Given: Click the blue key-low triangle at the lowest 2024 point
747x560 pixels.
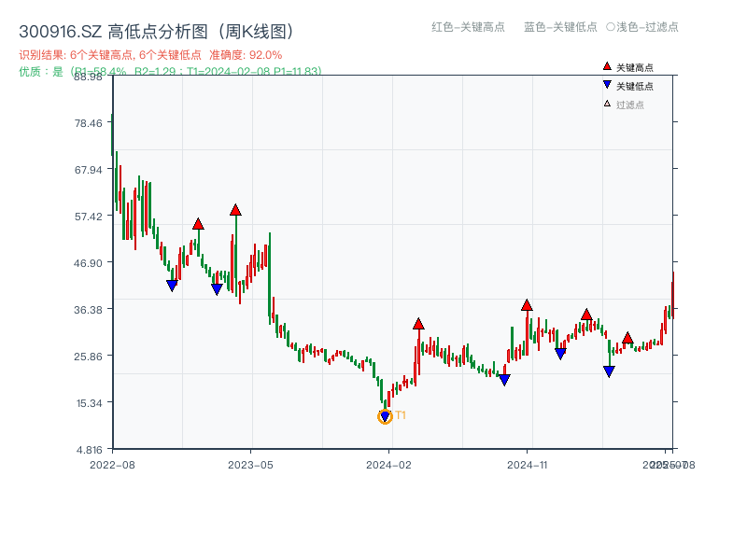Looking at the screenshot, I should [x=384, y=414].
